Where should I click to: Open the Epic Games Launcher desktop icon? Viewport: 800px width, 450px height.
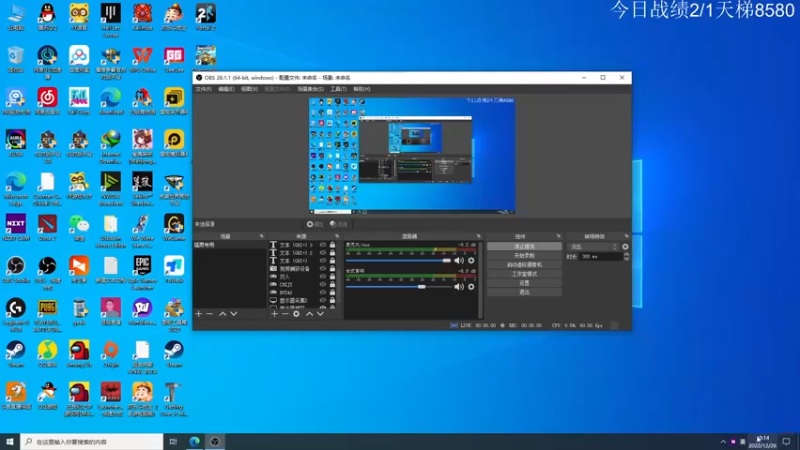[x=142, y=272]
